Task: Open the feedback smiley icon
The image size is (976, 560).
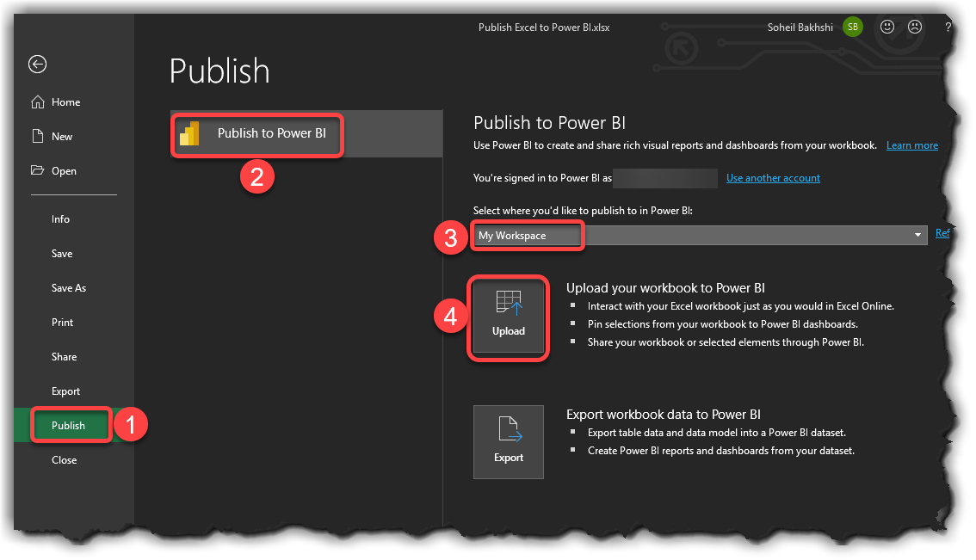Action: pyautogui.click(x=886, y=27)
